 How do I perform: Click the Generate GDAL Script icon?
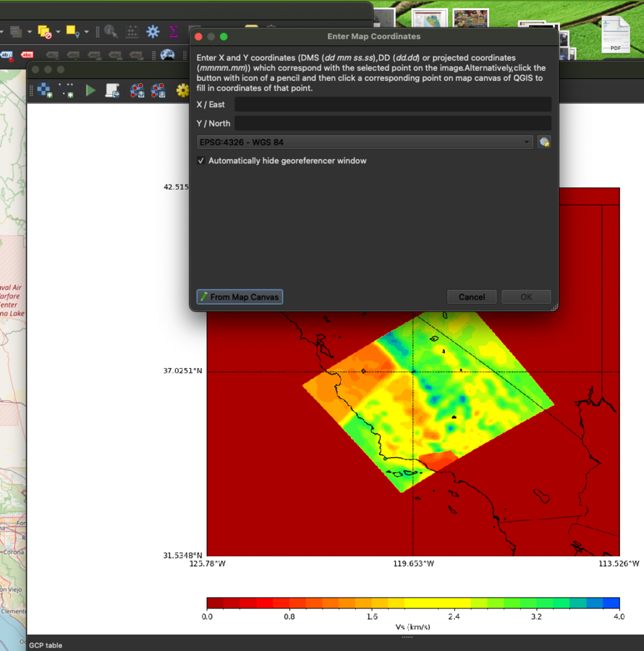pyautogui.click(x=112, y=90)
